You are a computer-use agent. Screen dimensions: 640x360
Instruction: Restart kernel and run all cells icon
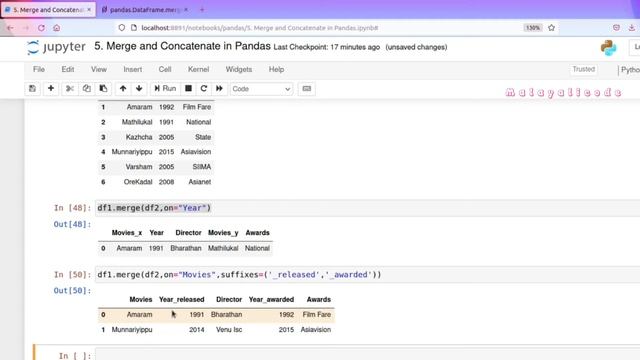(219, 89)
